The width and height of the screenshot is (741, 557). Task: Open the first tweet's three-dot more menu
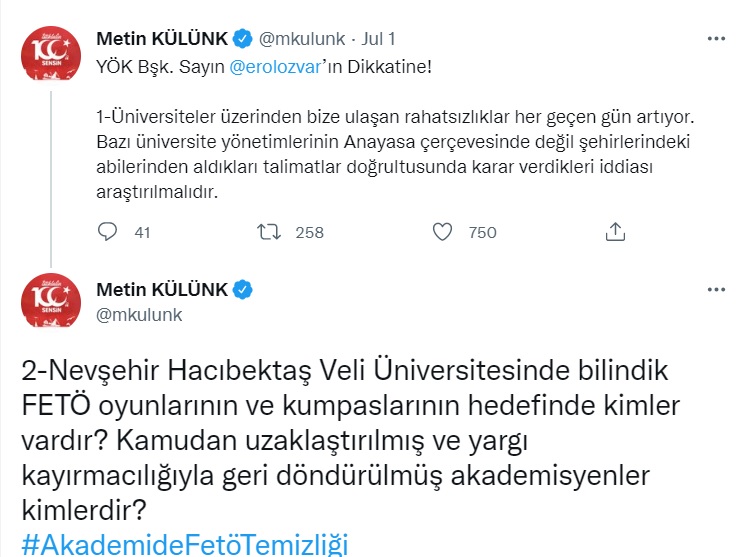pos(716,39)
